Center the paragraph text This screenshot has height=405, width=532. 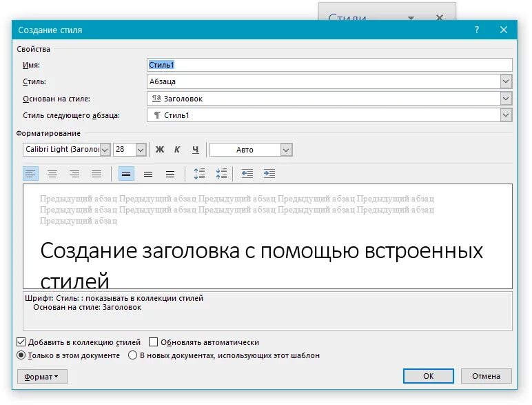[52, 174]
